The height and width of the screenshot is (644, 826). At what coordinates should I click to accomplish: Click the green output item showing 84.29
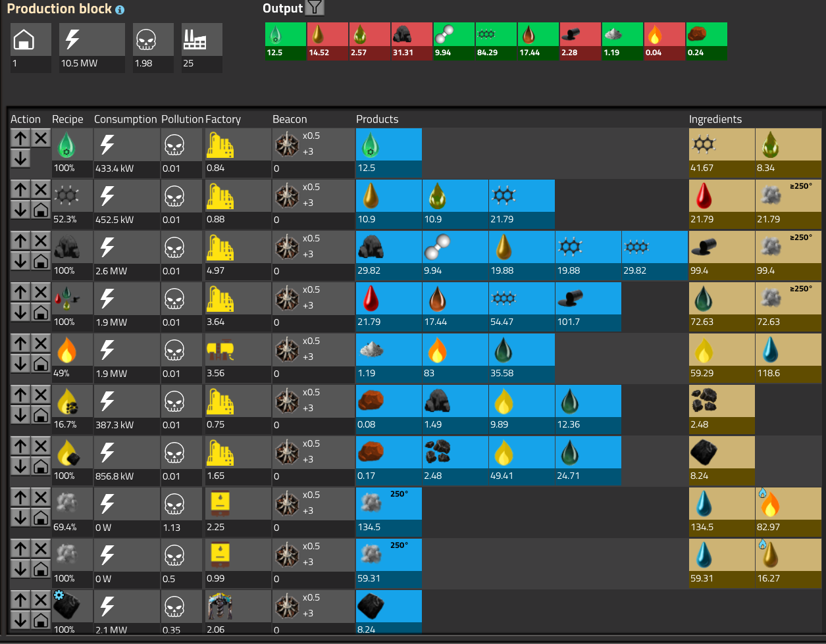[x=496, y=40]
